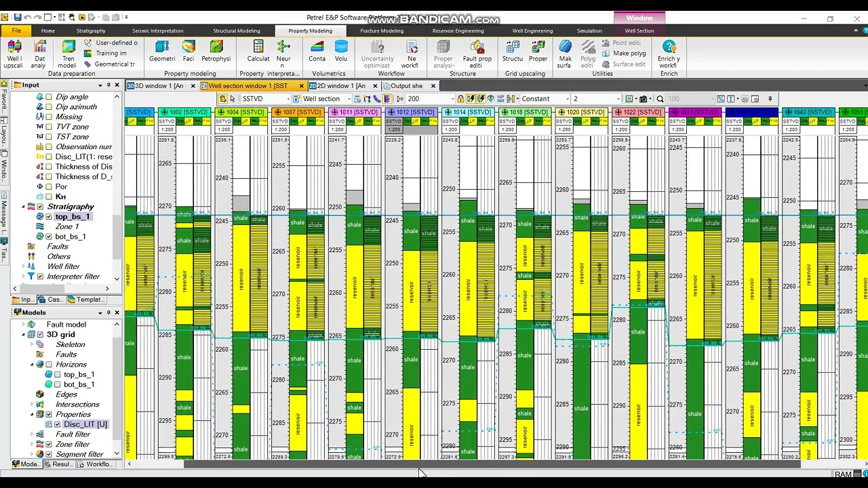Click the lock icon in well section toolbar
This screenshot has height=488, width=868.
point(460,99)
